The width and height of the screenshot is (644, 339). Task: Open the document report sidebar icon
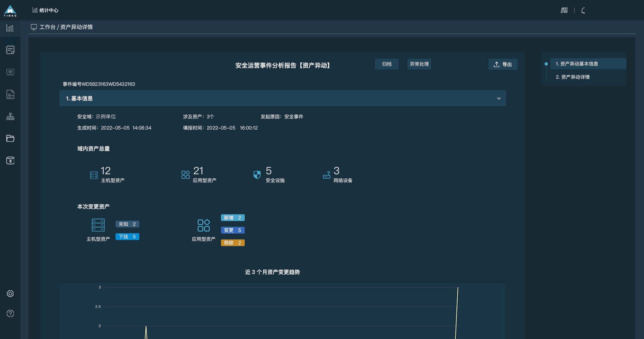[10, 94]
